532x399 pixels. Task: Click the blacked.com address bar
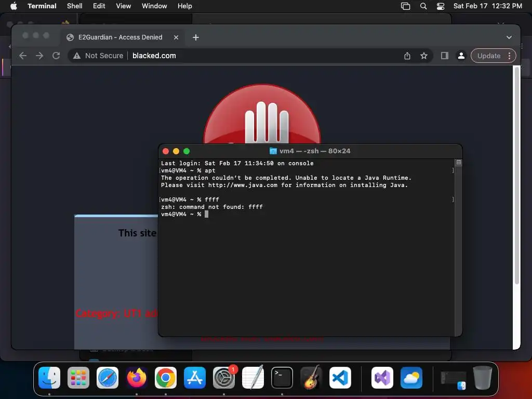tap(250, 56)
